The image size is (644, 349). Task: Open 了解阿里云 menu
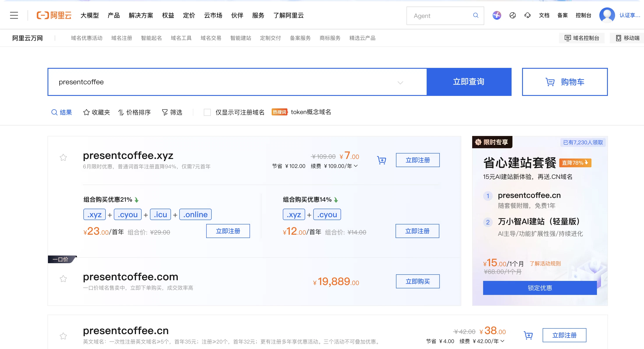289,16
